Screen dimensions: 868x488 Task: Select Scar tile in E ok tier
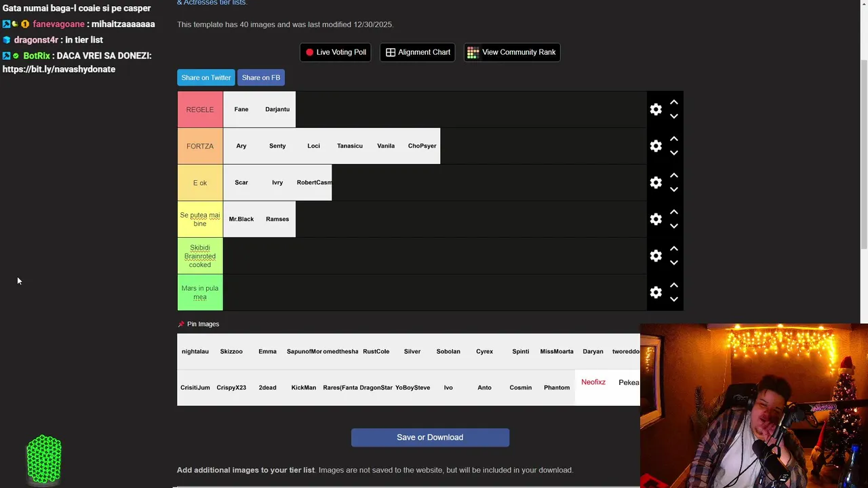coord(241,182)
